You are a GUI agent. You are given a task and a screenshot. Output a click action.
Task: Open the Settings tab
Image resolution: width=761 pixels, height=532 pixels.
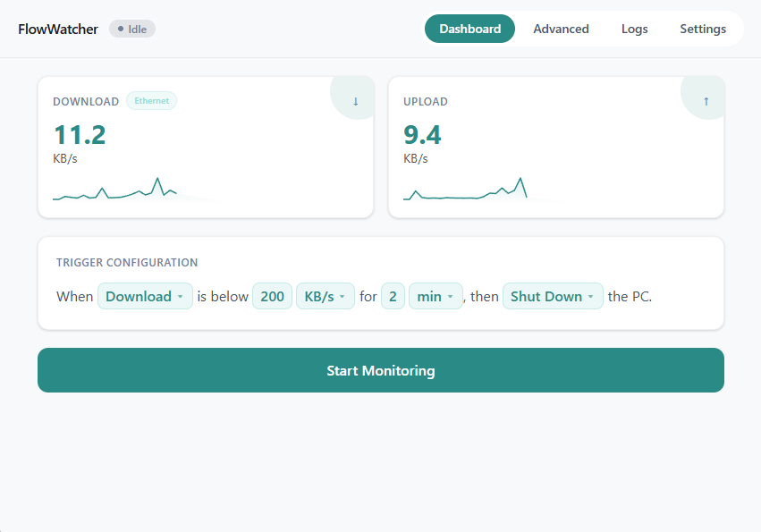point(702,29)
